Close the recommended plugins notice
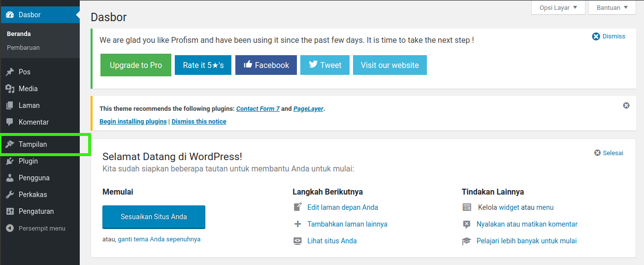 coord(626,105)
